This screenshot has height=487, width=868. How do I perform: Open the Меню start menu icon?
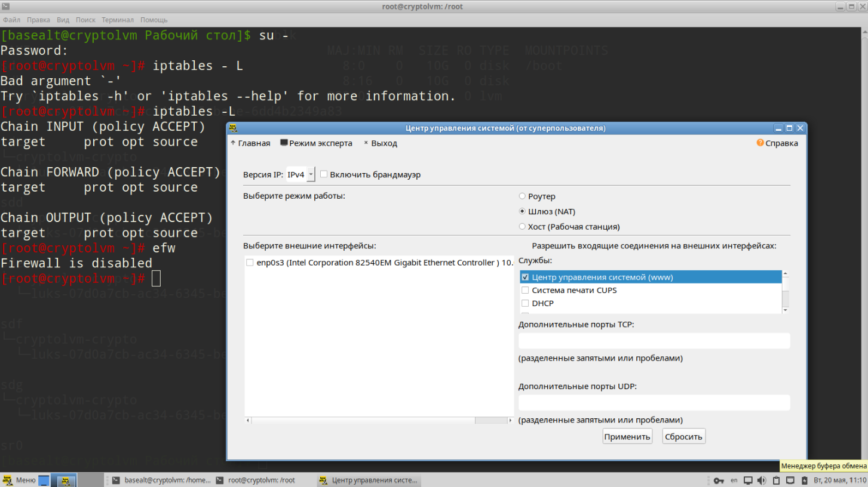8,480
